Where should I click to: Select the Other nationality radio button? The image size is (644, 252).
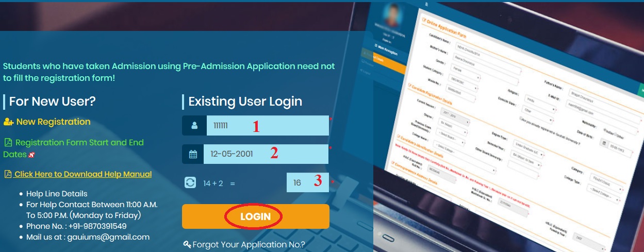click(614, 137)
